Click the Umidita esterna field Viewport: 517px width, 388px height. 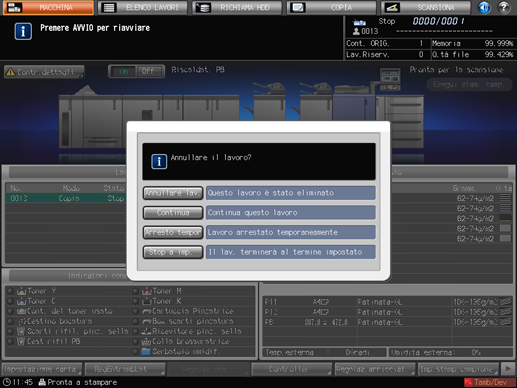(450, 353)
